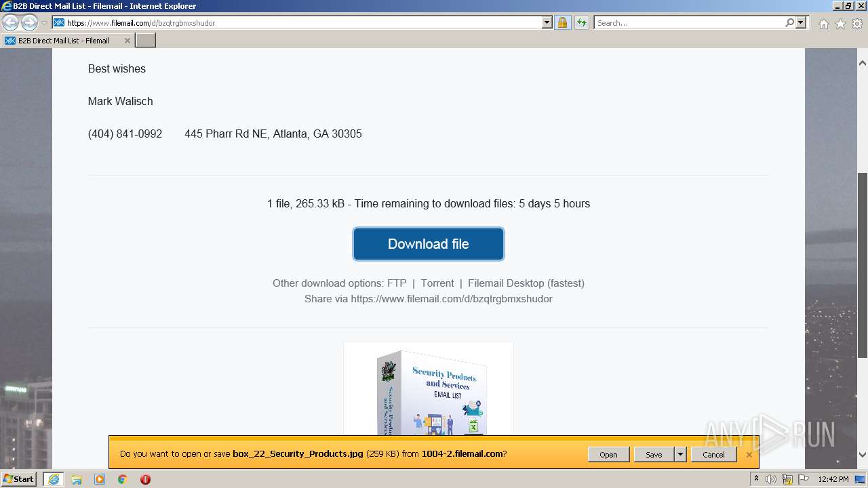868x488 pixels.
Task: Click Save in the download bar
Action: click(654, 455)
